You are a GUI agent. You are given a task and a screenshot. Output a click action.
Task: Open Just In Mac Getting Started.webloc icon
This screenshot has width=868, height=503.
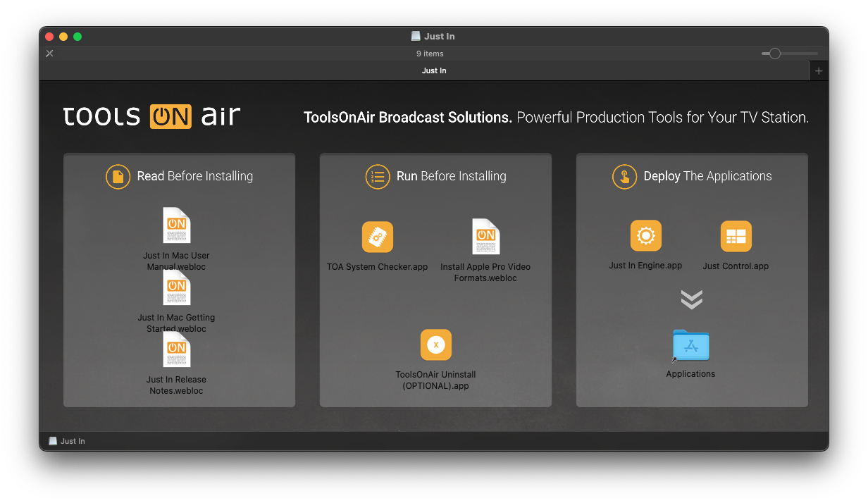176,287
